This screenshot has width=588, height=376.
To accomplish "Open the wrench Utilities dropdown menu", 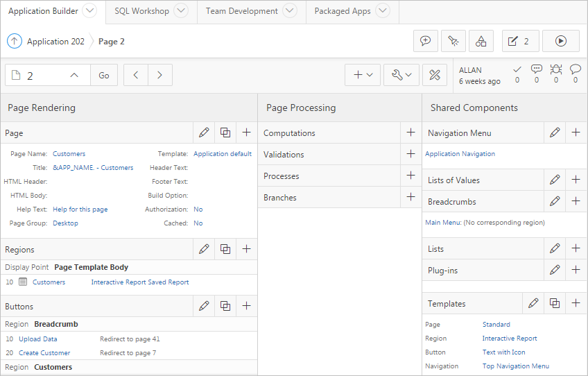I will (401, 75).
